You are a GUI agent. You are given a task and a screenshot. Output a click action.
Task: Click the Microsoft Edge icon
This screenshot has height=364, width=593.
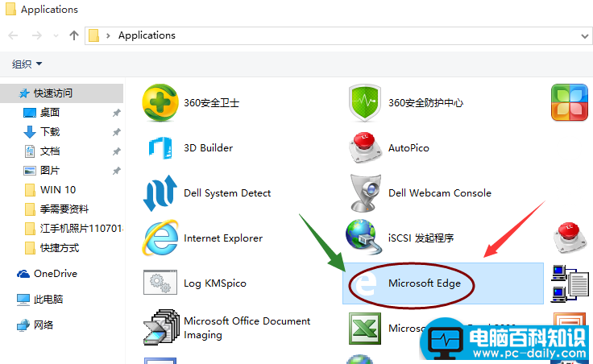pyautogui.click(x=364, y=283)
